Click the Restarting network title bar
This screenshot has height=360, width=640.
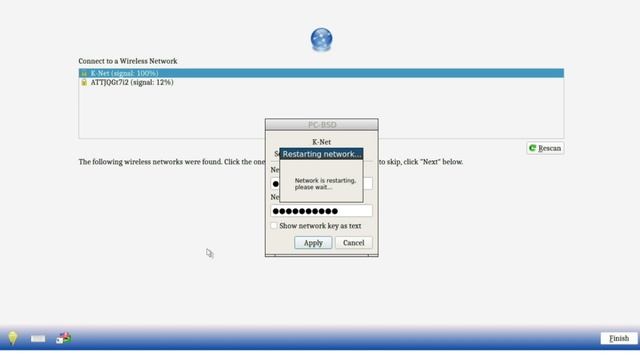(321, 154)
